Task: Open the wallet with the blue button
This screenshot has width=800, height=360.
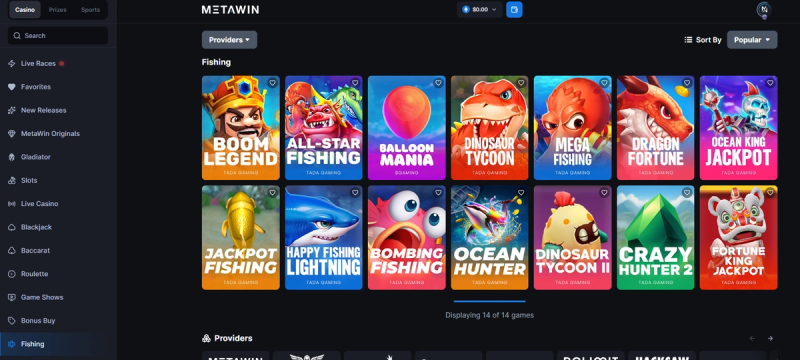Action: click(x=514, y=10)
